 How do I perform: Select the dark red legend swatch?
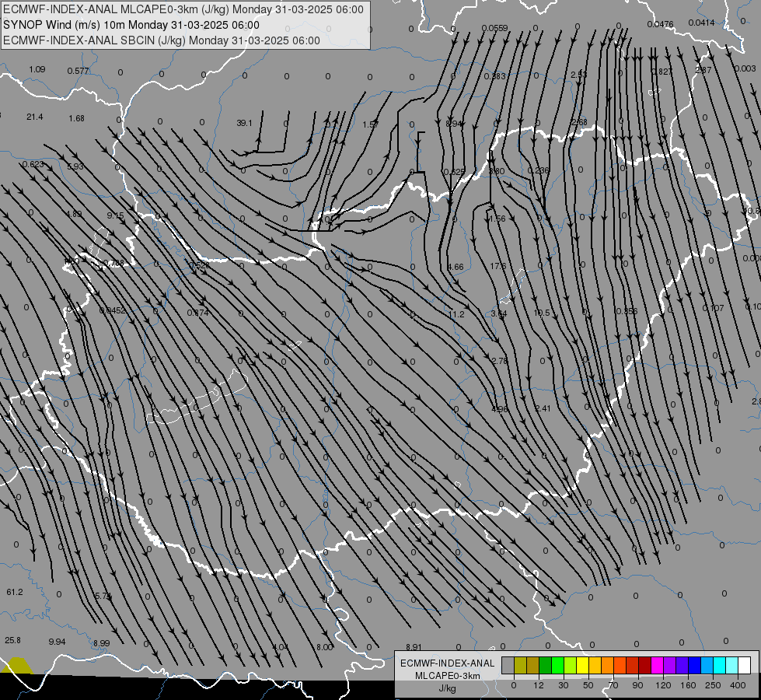644,665
